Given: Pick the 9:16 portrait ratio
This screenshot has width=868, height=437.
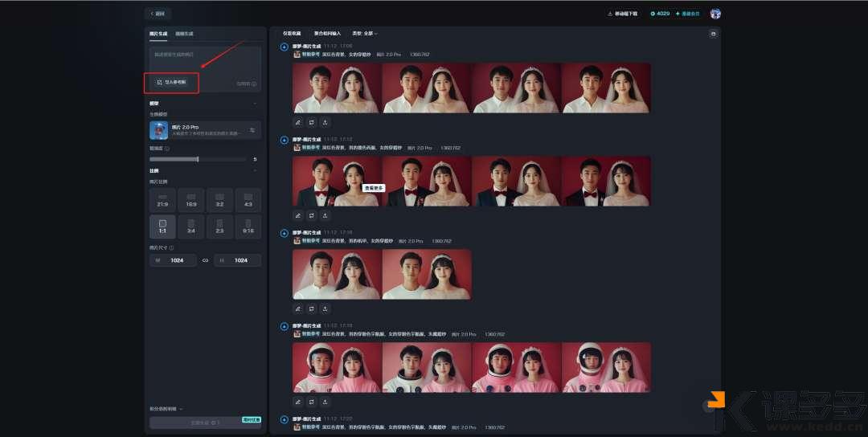Looking at the screenshot, I should (248, 227).
